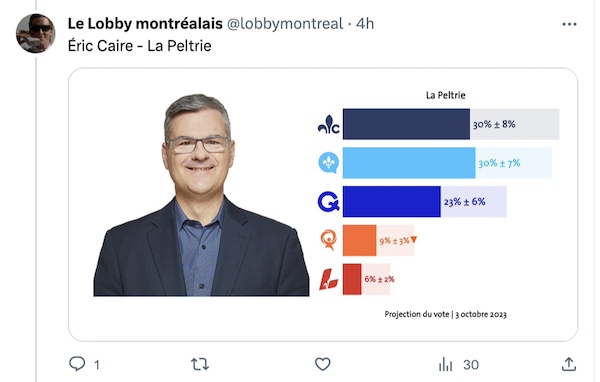Image resolution: width=600 pixels, height=382 pixels.
Task: Click the dark navy 30% ± 8% bar
Action: (406, 124)
